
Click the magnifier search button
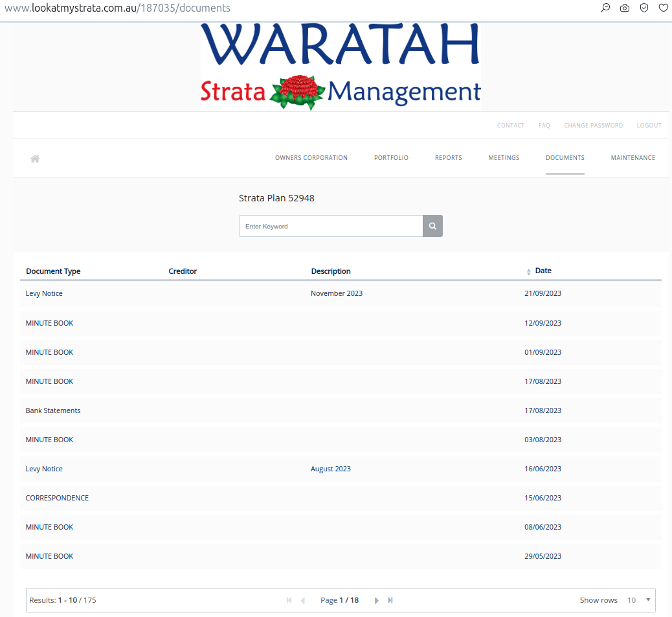point(432,227)
